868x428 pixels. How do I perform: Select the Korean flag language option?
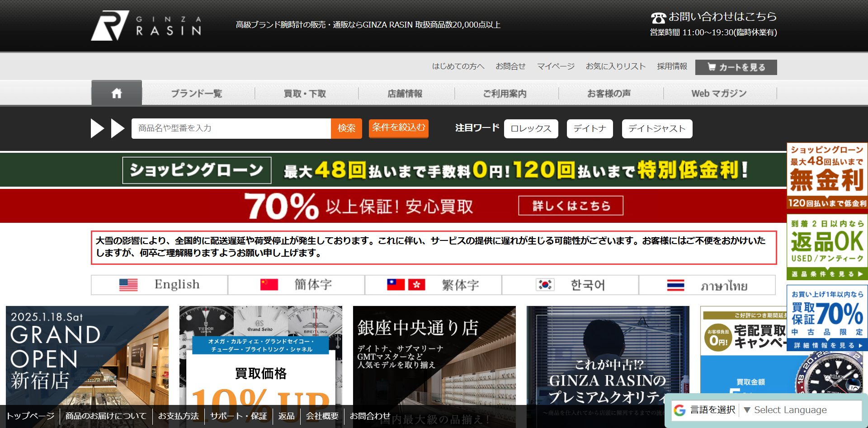click(x=570, y=285)
